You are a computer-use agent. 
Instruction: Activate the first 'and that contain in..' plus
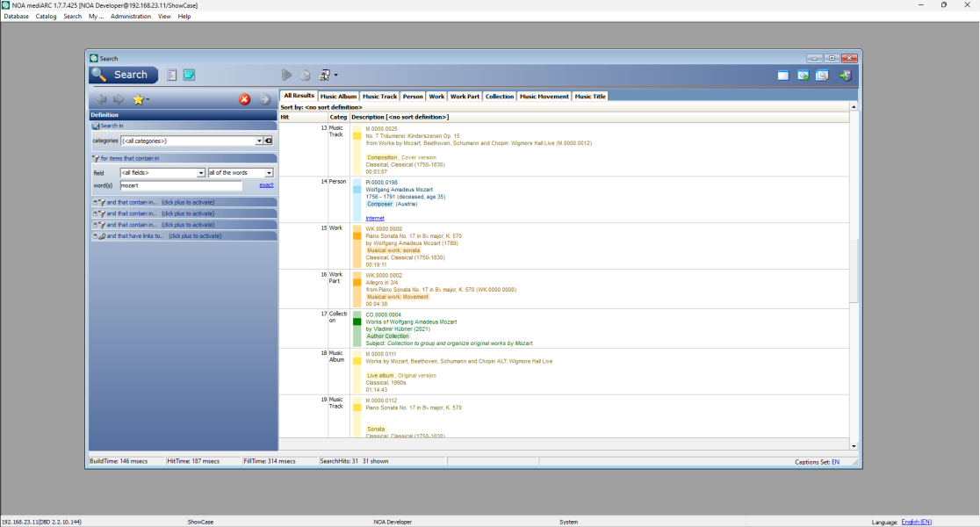point(95,203)
